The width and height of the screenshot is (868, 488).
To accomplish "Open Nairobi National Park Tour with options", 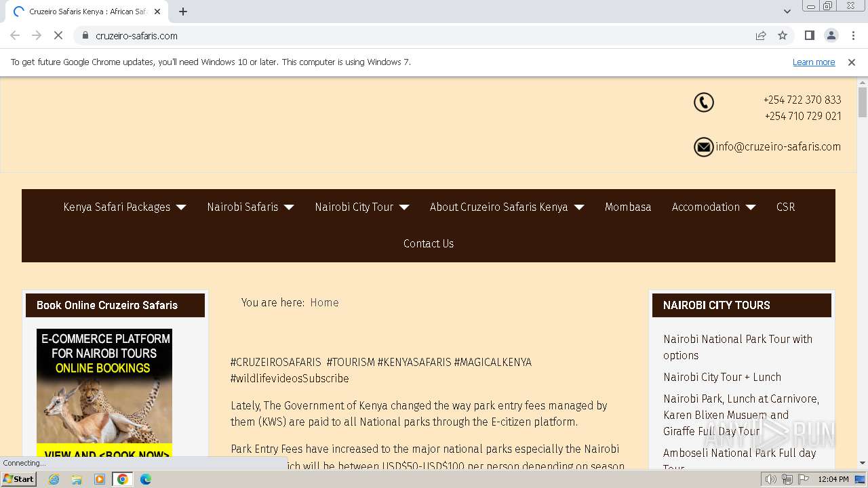I will tap(738, 347).
